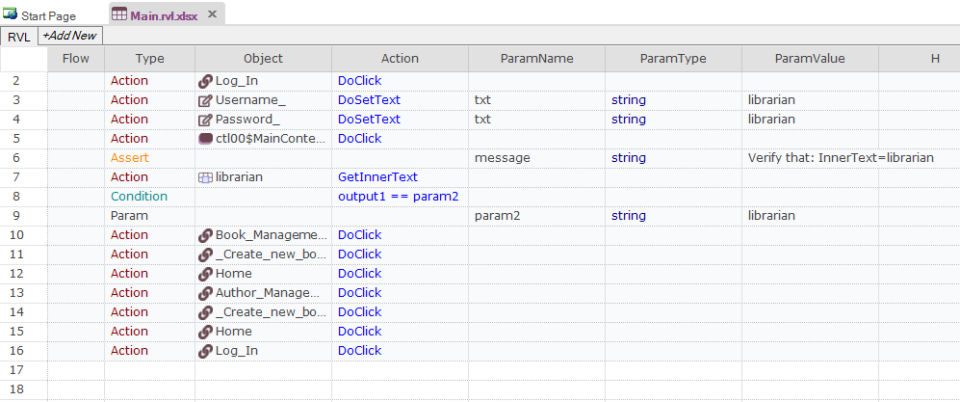960x402 pixels.
Task: Click the table icon beside librarian in row 7
Action: [206, 177]
